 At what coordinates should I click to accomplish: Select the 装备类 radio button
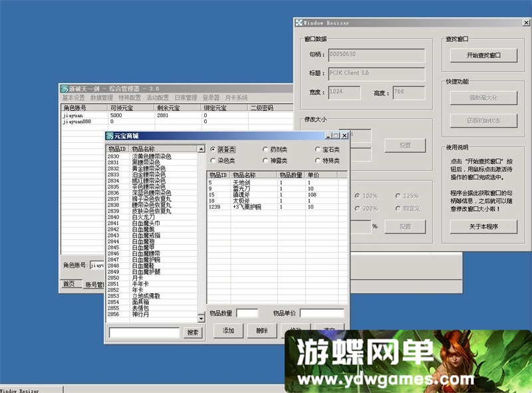point(213,150)
